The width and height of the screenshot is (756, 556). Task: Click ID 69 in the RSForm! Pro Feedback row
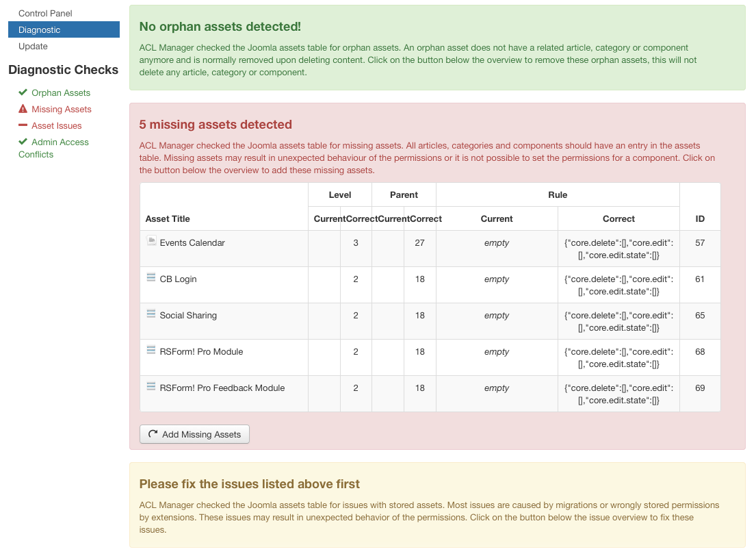click(x=700, y=388)
